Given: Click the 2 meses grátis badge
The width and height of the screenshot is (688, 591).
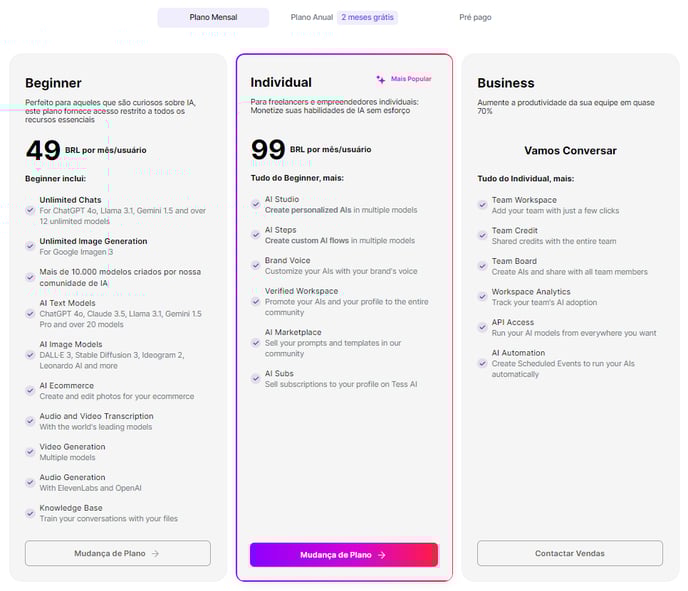Looking at the screenshot, I should pos(367,18).
